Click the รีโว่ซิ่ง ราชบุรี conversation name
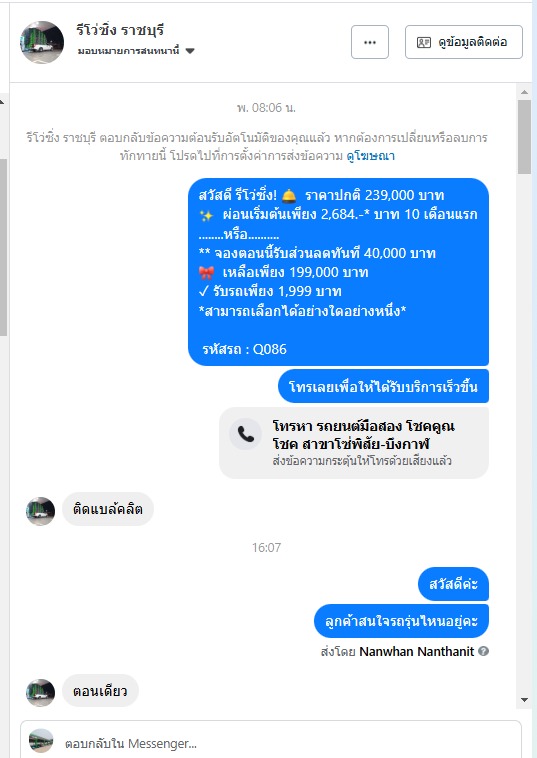The height and width of the screenshot is (758, 537). coord(120,30)
